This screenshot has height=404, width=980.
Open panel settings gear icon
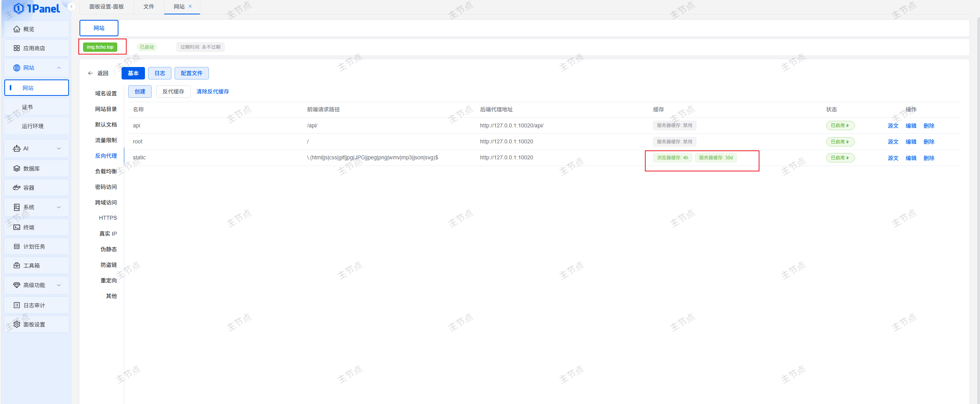click(17, 325)
